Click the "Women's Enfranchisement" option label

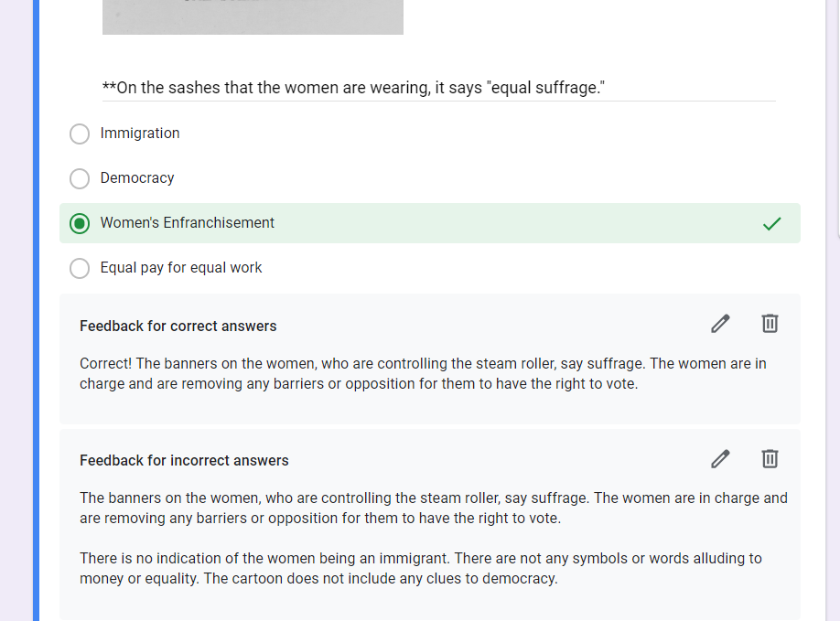point(187,223)
